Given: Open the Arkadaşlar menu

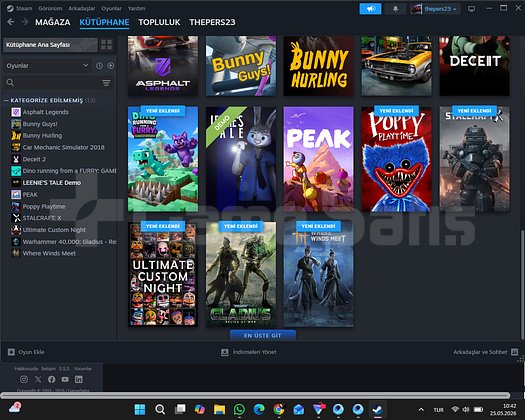Looking at the screenshot, I should point(82,8).
